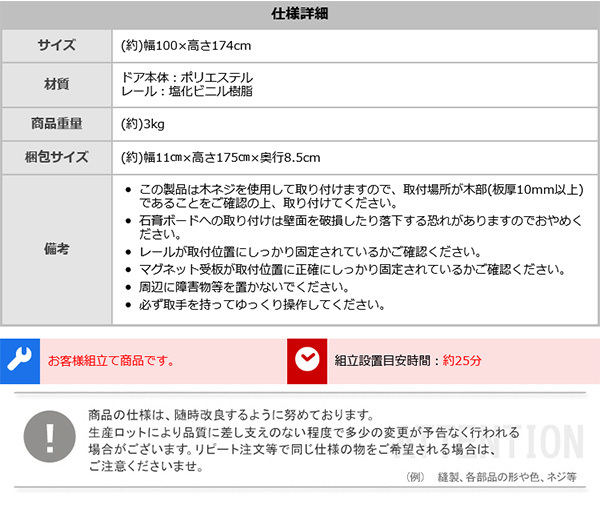Viewport: 600px width, 520px height.
Task: Select the weight value (約)3kg
Action: pos(143,124)
